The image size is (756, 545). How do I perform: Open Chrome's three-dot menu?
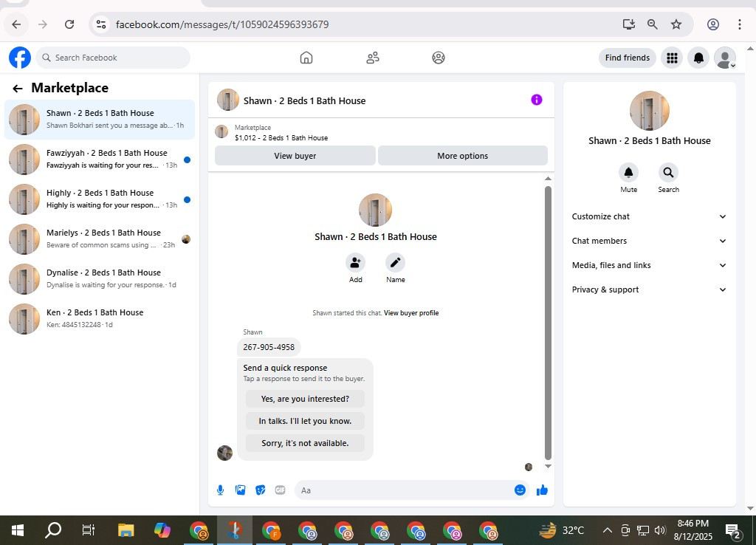click(740, 24)
